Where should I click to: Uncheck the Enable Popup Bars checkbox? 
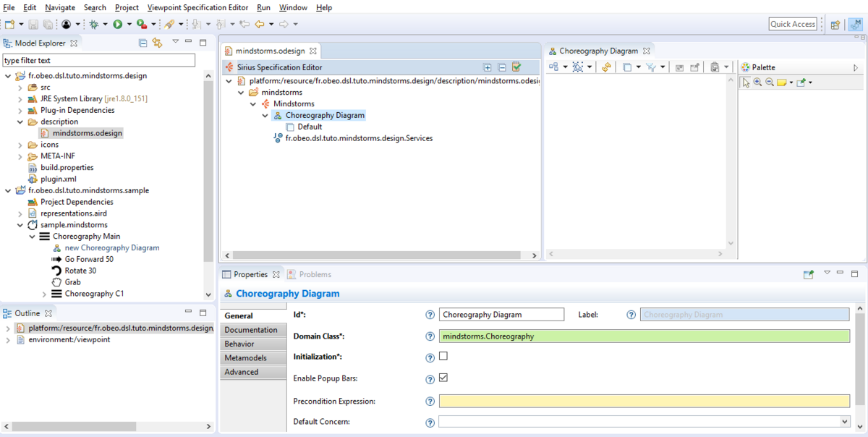(x=443, y=378)
